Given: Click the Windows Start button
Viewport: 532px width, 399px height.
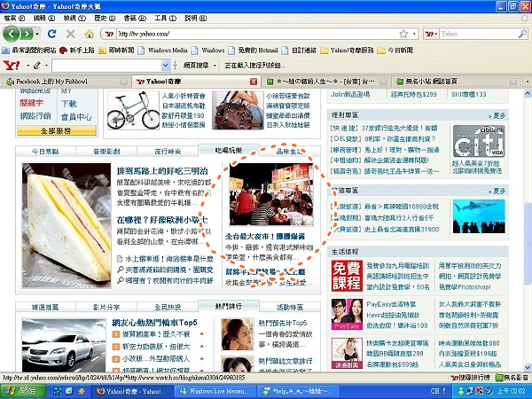Looking at the screenshot, I should point(23,391).
